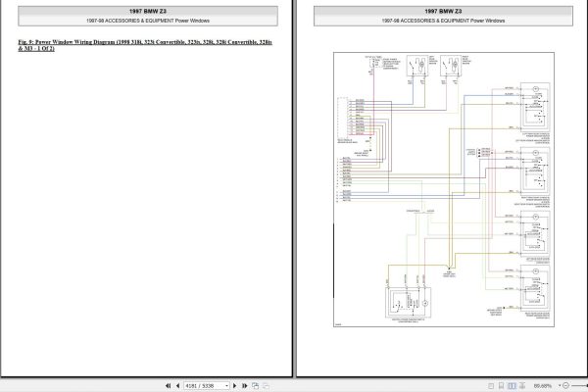Open the page number dropdown arrow

[x=227, y=385]
